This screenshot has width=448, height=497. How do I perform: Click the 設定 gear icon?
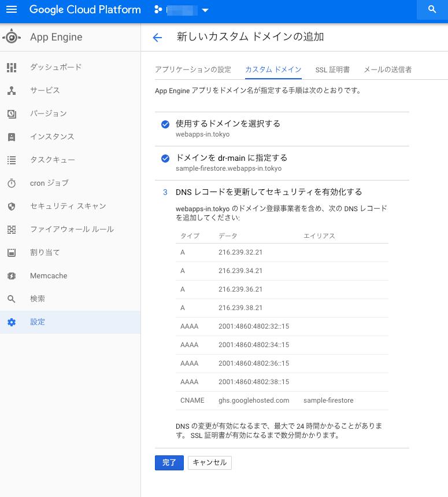tap(12, 322)
